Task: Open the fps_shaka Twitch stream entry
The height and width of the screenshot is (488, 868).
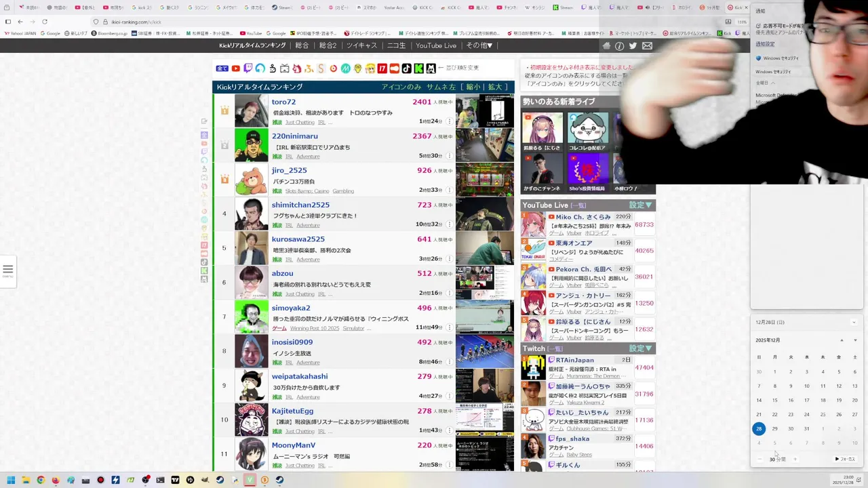Action: pyautogui.click(x=587, y=447)
